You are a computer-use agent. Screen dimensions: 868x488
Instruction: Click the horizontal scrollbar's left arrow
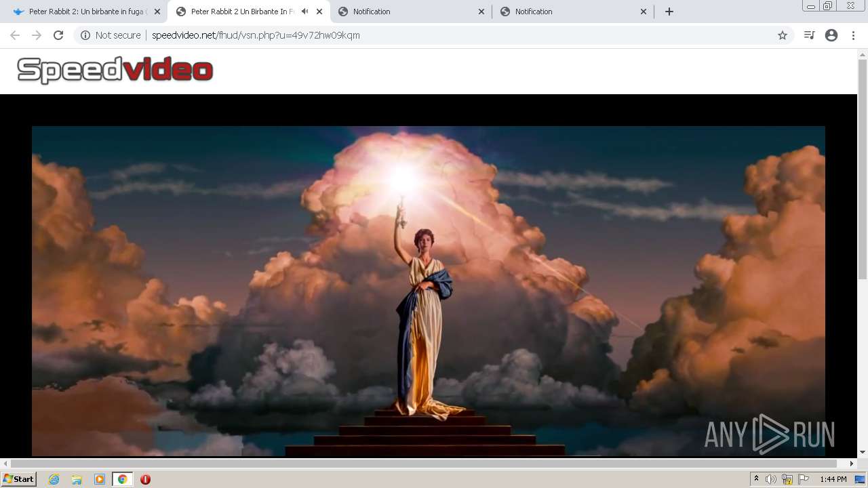point(5,464)
